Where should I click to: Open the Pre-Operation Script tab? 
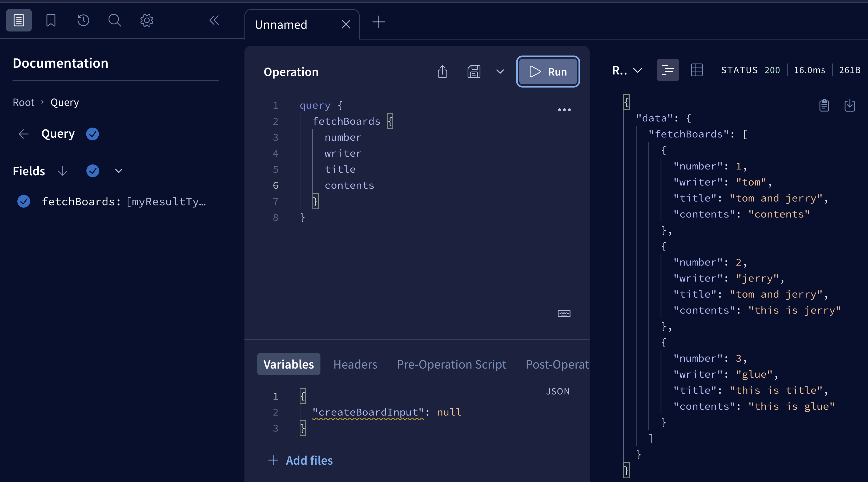pos(451,364)
